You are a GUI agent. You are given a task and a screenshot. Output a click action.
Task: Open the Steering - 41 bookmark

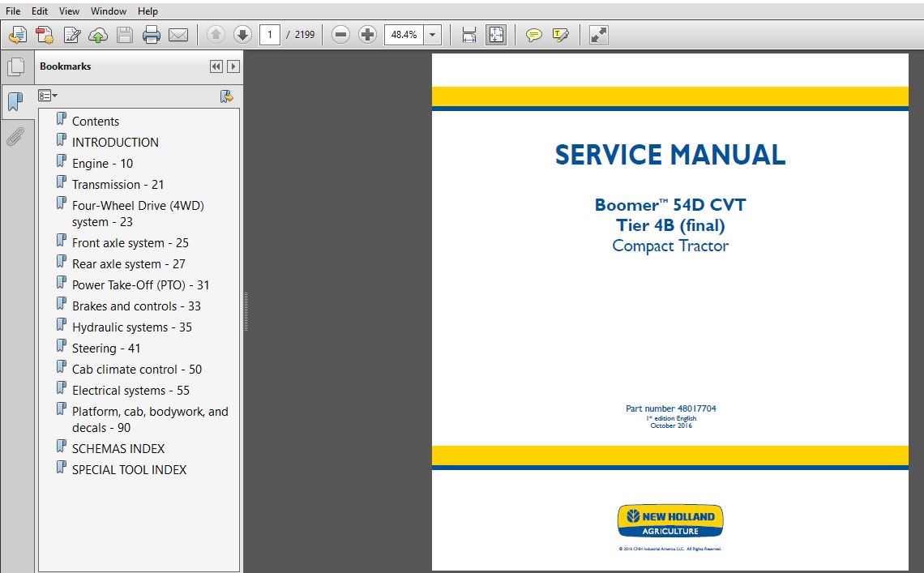point(106,349)
